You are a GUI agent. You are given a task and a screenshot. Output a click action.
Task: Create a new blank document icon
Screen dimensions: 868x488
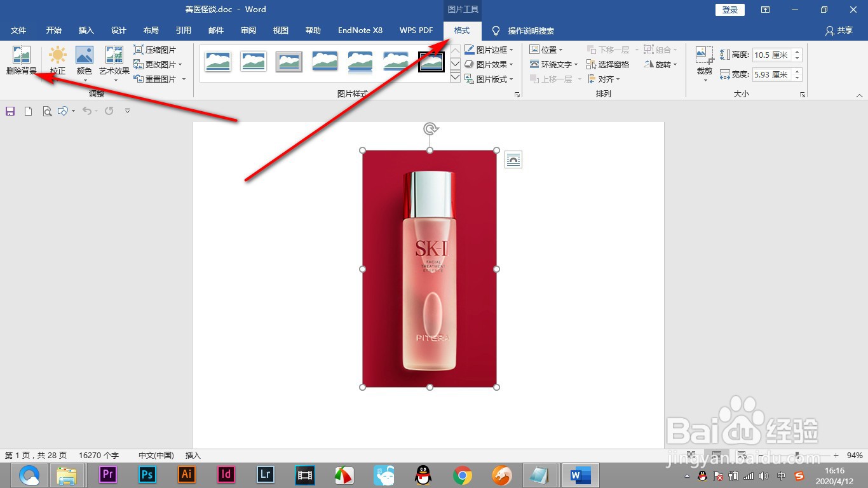click(x=28, y=111)
